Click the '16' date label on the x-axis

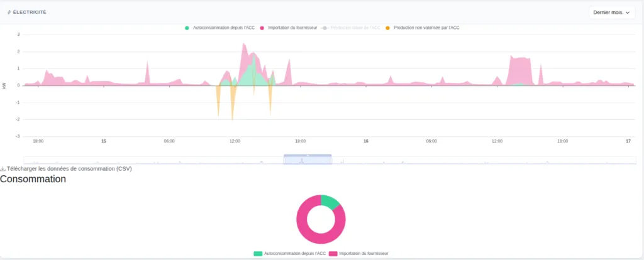[x=366, y=141]
